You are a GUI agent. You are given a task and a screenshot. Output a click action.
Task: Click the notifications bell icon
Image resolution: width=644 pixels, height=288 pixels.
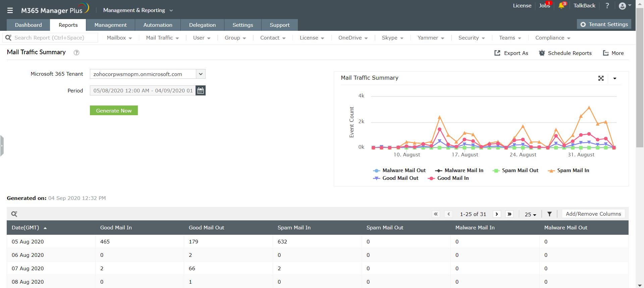click(x=561, y=6)
